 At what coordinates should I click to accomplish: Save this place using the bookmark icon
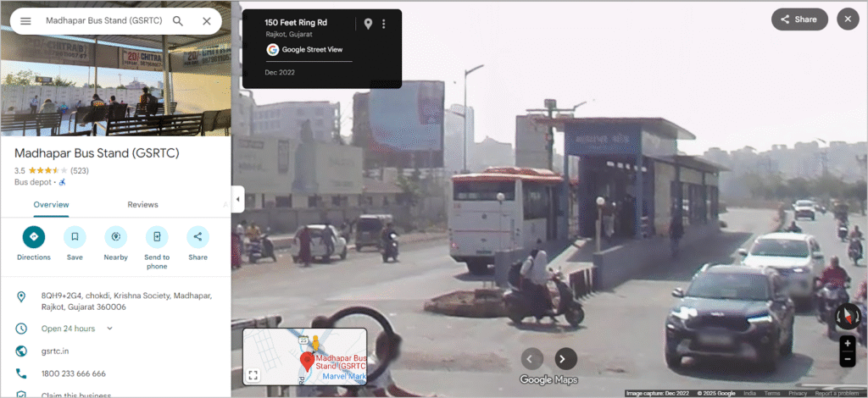(x=75, y=237)
